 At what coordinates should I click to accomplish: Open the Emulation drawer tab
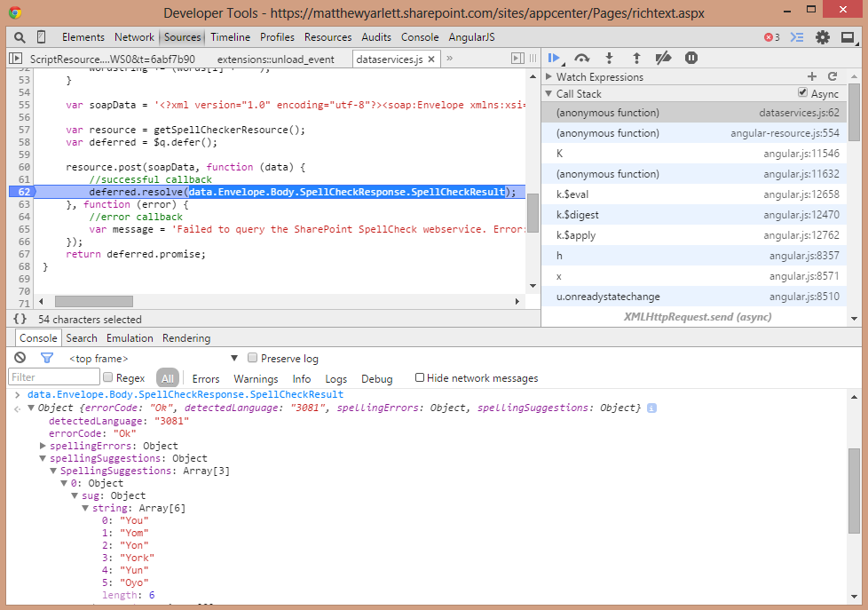(x=130, y=338)
